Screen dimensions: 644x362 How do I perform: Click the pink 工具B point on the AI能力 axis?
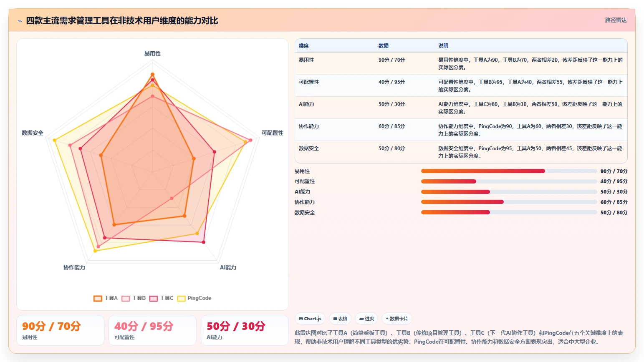point(172,199)
